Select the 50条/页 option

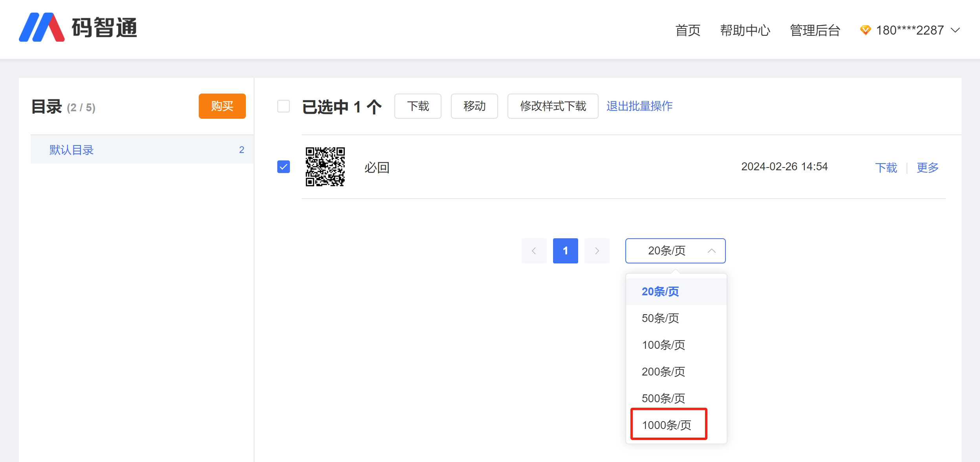(660, 318)
